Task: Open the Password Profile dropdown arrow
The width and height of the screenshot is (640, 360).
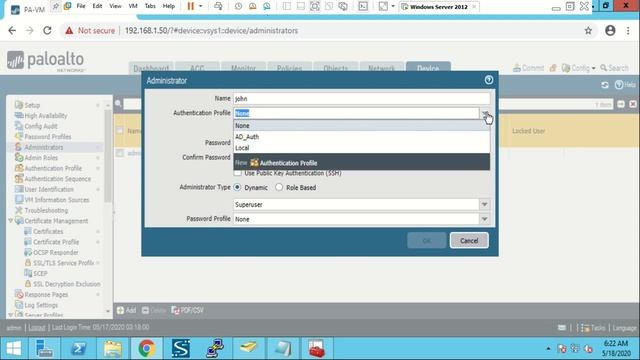Action: click(x=484, y=219)
